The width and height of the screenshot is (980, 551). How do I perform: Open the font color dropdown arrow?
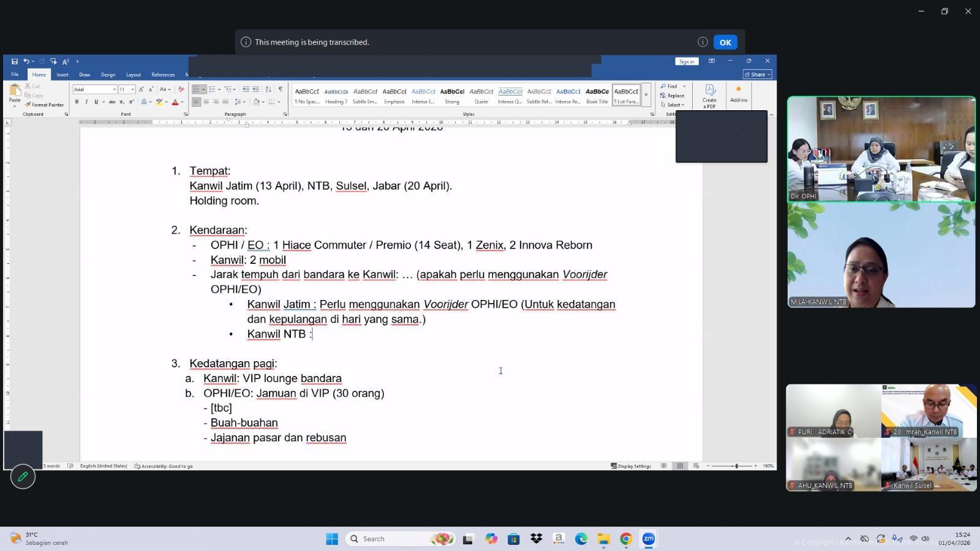pos(182,102)
